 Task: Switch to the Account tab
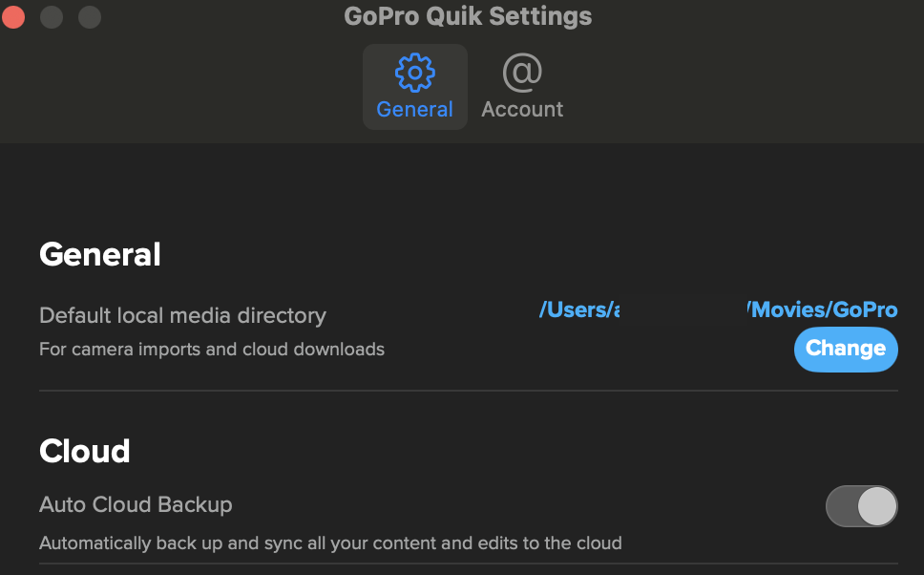coord(522,86)
